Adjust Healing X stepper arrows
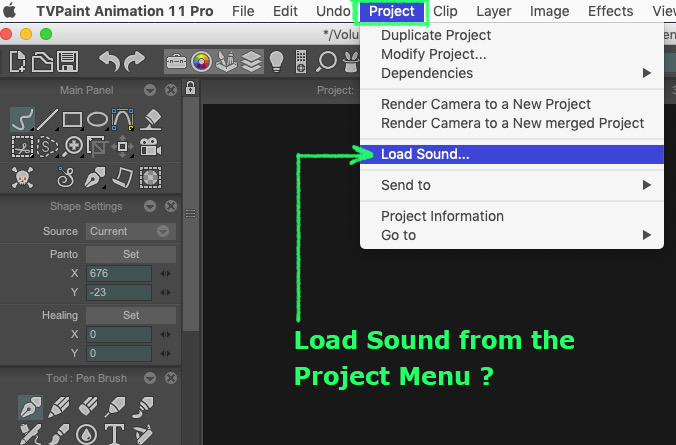Screen dimensions: 676x445 (166, 334)
